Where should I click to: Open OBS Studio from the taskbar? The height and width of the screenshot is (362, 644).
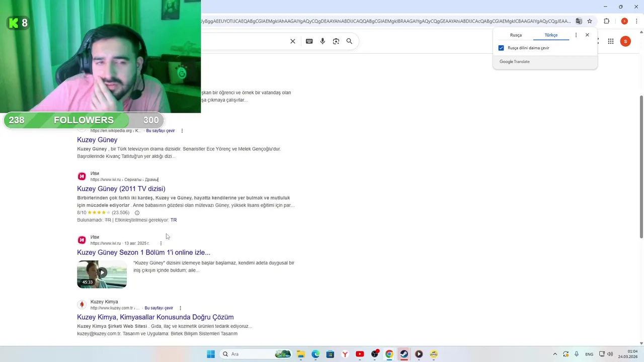pyautogui.click(x=374, y=354)
